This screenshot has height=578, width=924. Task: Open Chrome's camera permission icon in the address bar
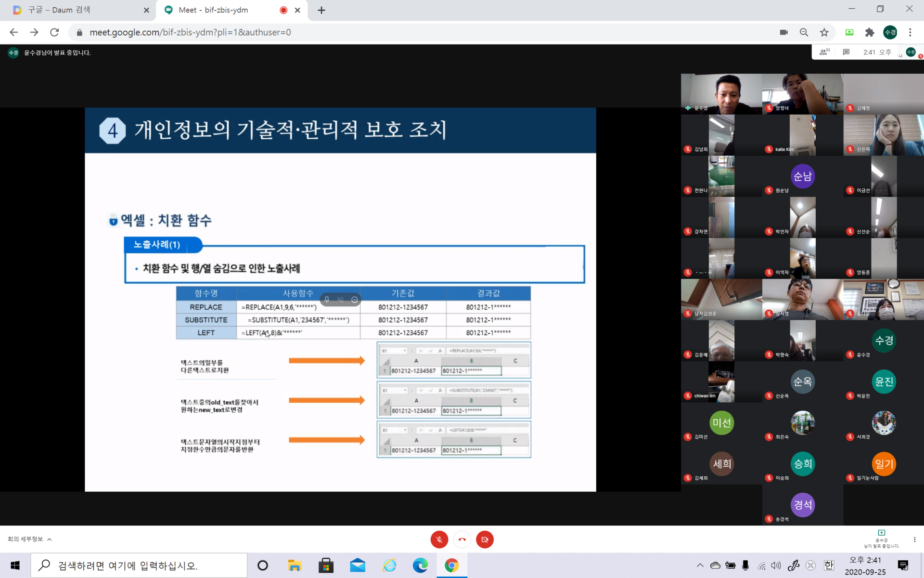point(784,32)
